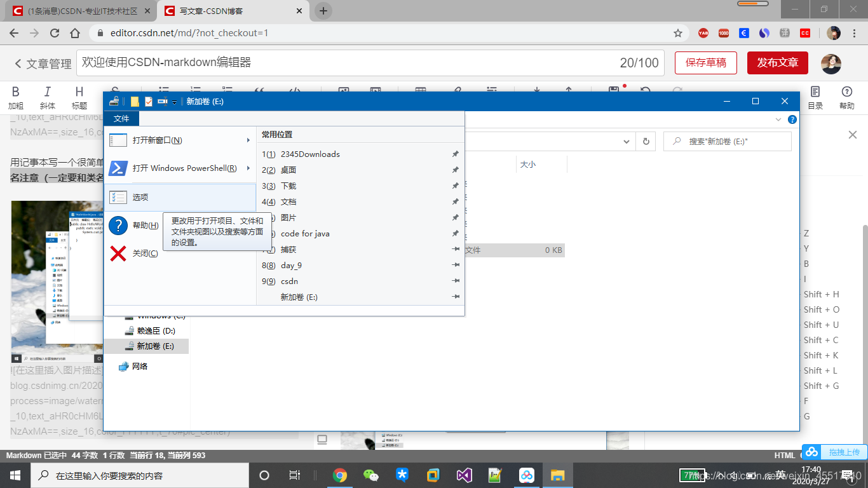Viewport: 868px width, 488px height.
Task: Expand the 打开 Windows PowerShell submenu arrow
Action: 248,168
